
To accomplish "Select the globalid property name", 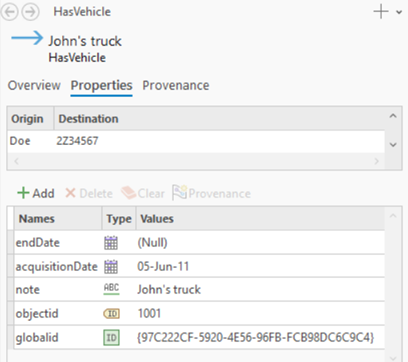I will tap(37, 337).
